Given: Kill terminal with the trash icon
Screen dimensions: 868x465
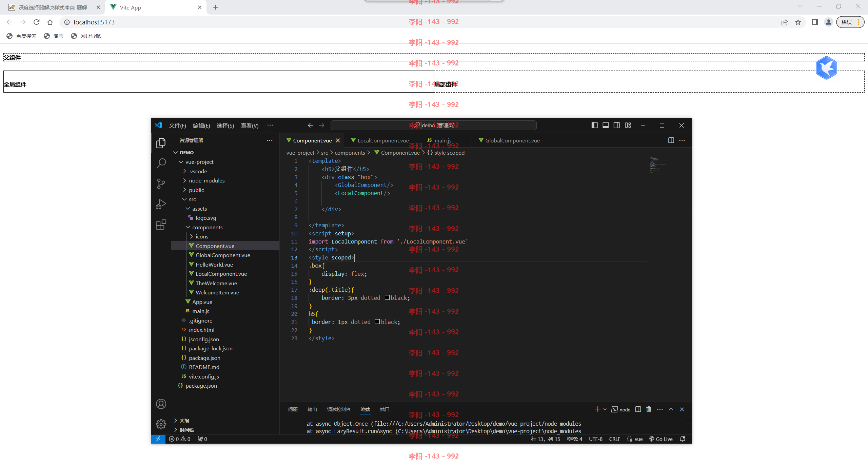Looking at the screenshot, I should [649, 409].
